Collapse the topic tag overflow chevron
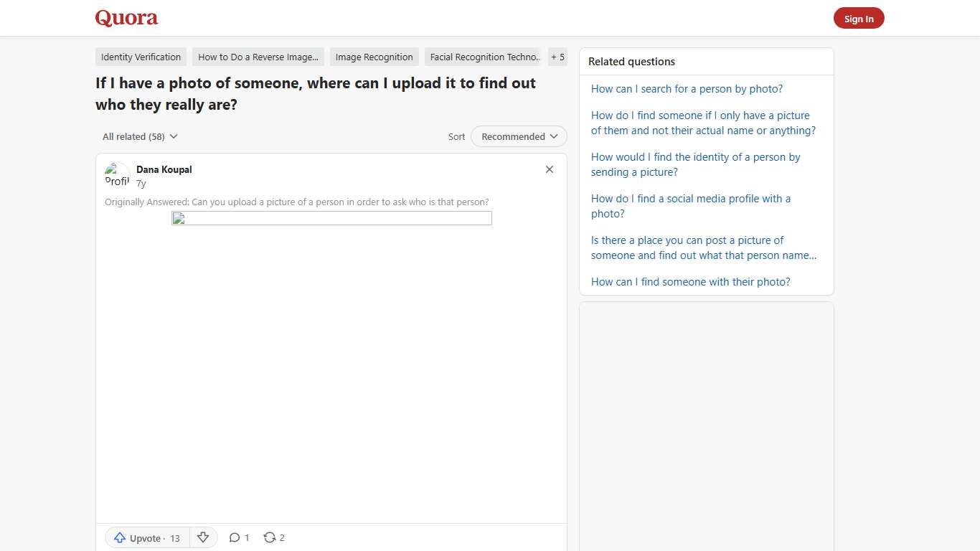Image resolution: width=980 pixels, height=551 pixels. [x=557, y=57]
